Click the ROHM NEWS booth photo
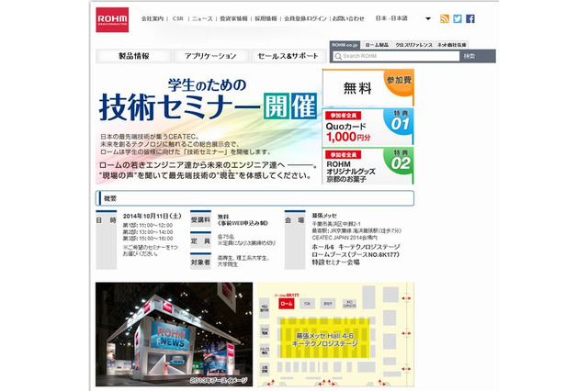 pyautogui.click(x=174, y=334)
